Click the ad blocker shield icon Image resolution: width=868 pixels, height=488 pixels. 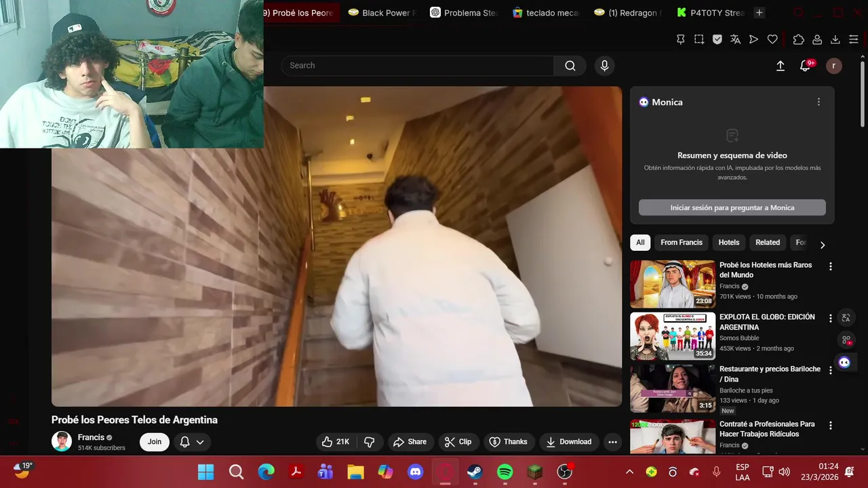coord(717,39)
